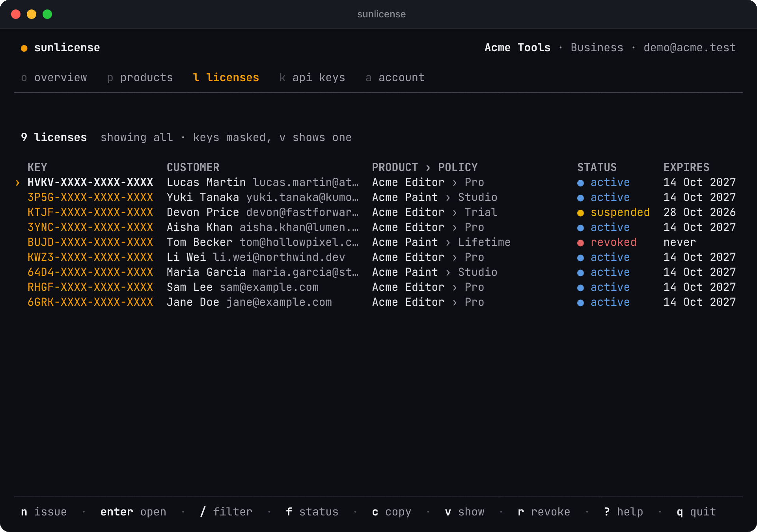
Task: Switch to the overview tab
Action: tap(54, 78)
